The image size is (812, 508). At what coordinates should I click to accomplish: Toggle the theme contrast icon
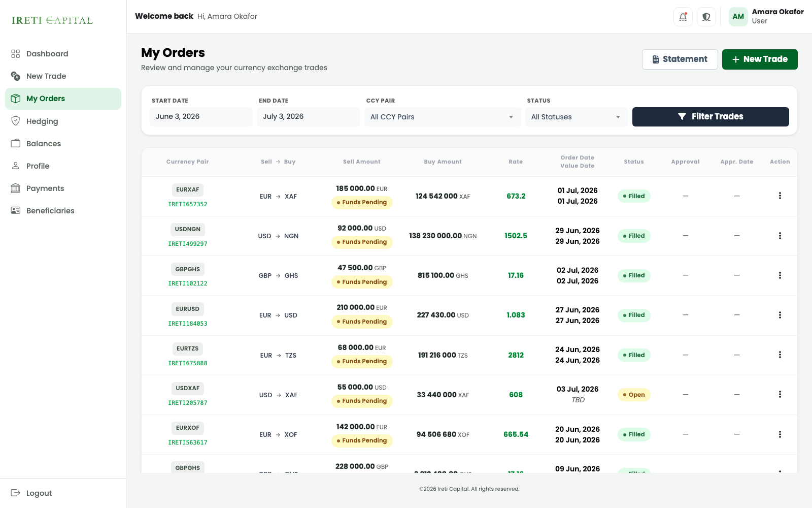click(x=706, y=17)
